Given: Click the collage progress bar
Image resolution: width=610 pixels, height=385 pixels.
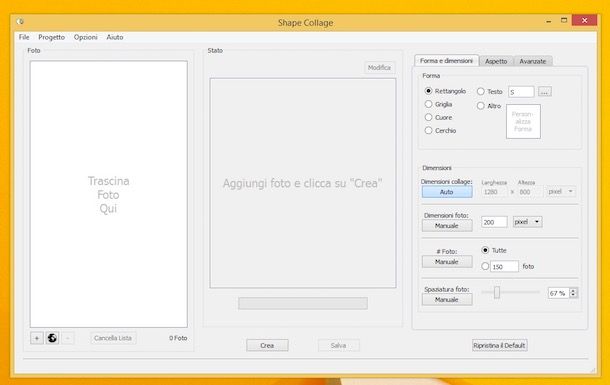Looking at the screenshot, I should (303, 303).
